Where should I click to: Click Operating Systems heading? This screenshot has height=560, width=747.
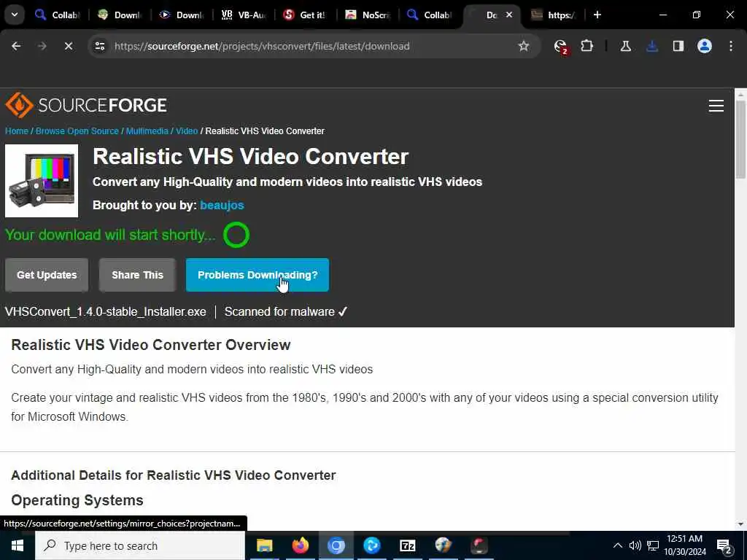[x=77, y=500]
